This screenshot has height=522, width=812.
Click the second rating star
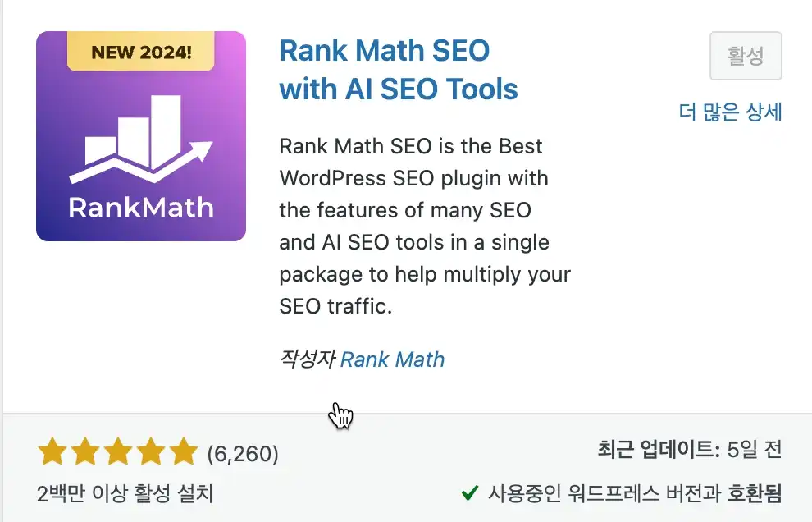85,452
